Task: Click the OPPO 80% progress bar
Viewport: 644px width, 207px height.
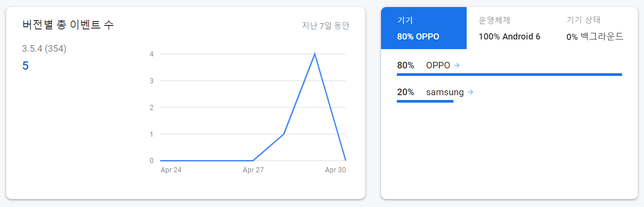Action: (509, 75)
